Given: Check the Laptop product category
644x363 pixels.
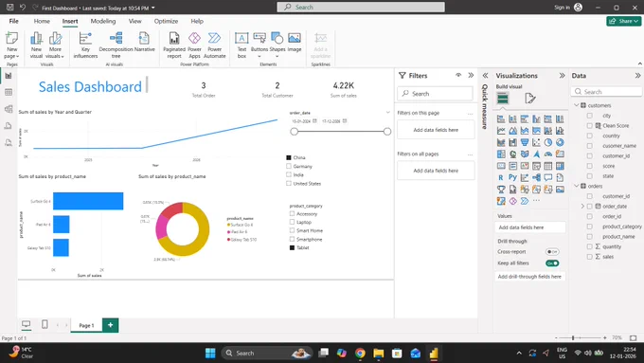Looking at the screenshot, I should tap(292, 222).
